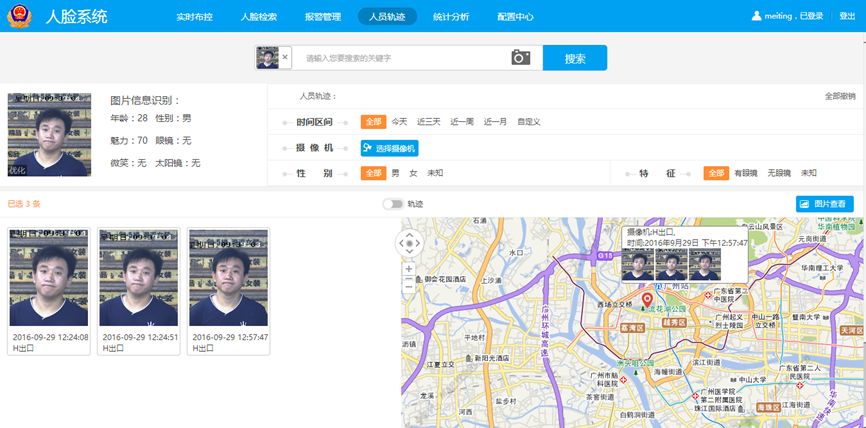Open the 自定义 custom time range
Image resolution: width=866 pixels, height=428 pixels.
point(529,122)
